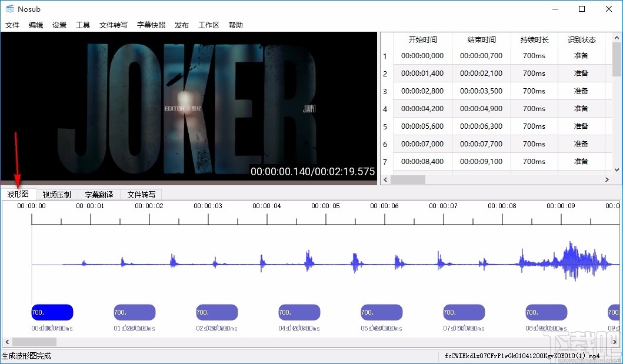623x364 pixels.
Task: Click the waveform horizontal scrollbar
Action: point(34,342)
